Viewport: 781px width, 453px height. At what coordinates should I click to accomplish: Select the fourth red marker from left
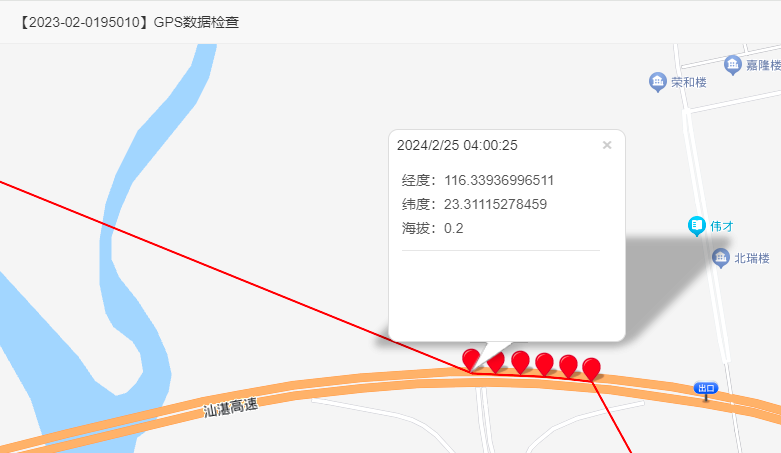pos(544,363)
